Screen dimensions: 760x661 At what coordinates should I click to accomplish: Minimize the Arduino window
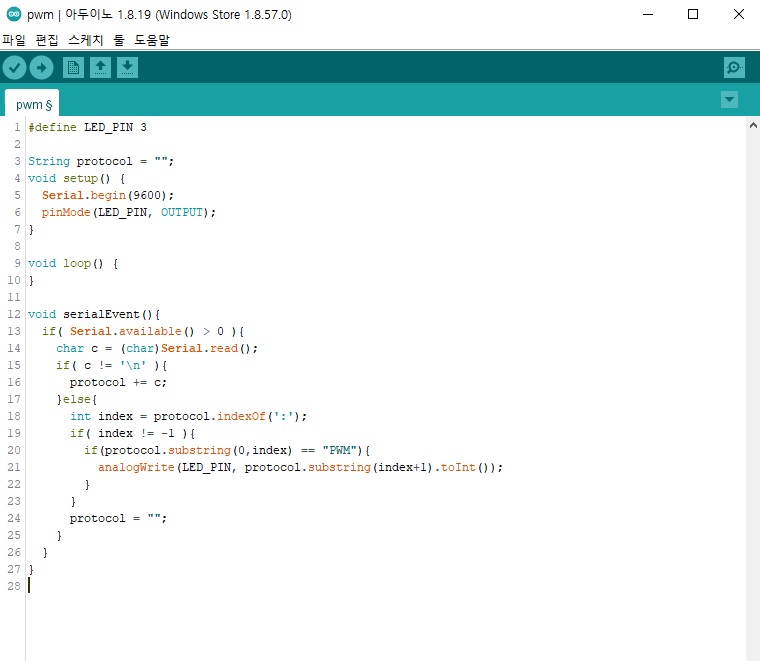point(648,14)
